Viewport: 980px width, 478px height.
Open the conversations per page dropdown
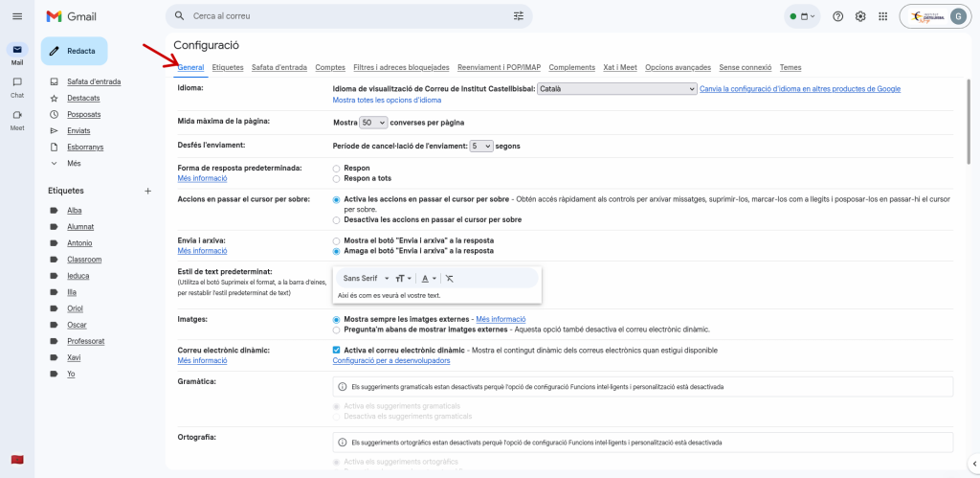click(373, 123)
